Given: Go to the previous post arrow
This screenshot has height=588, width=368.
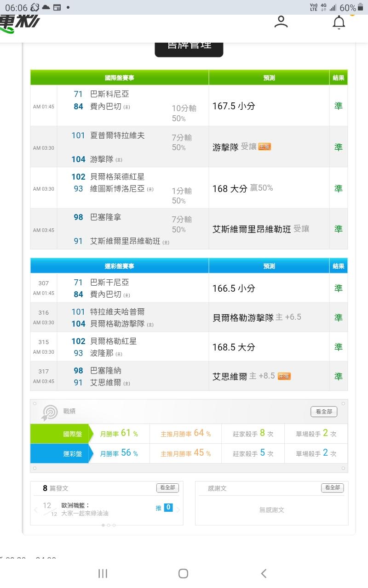Looking at the screenshot, I should [36, 509].
